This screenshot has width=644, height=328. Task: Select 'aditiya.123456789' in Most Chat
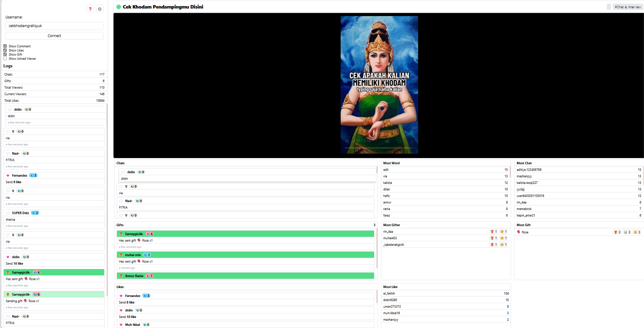[x=529, y=170]
